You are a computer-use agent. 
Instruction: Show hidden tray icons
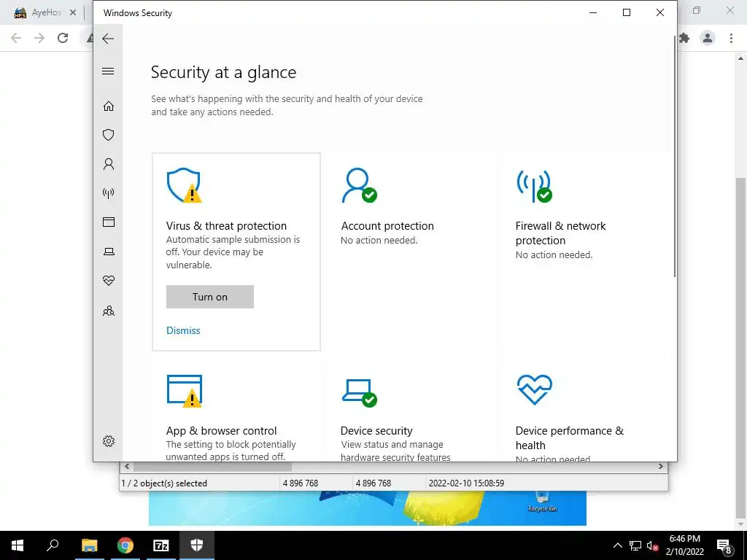(x=617, y=545)
